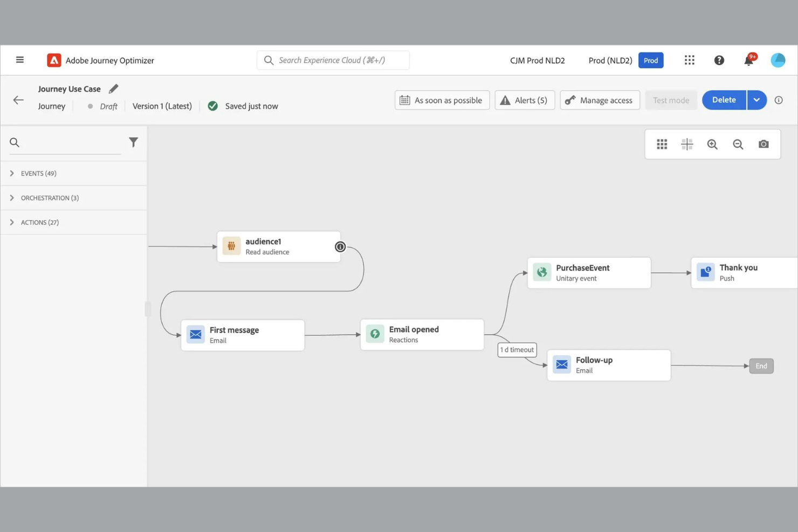
Task: Select the Email opened reactions icon
Action: [375, 334]
